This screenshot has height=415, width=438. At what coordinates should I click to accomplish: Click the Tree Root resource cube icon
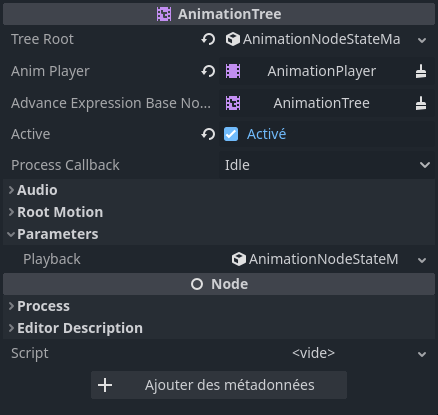click(x=233, y=39)
